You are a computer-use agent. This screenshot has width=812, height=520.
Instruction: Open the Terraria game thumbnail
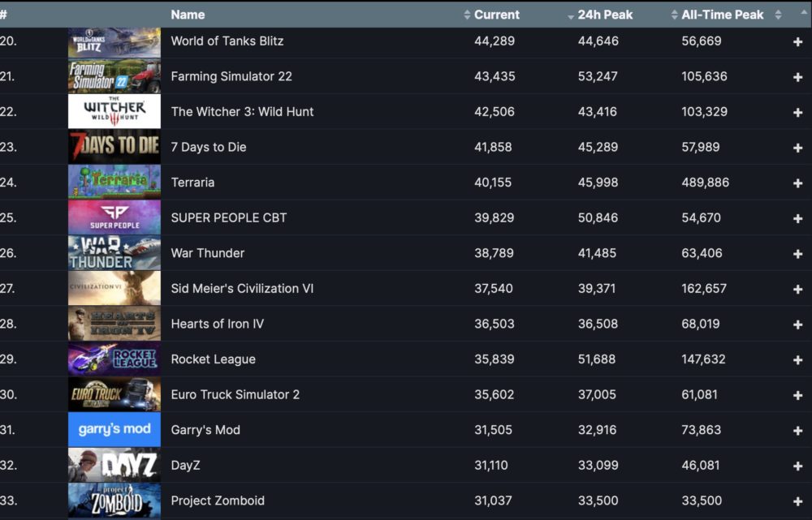click(114, 183)
